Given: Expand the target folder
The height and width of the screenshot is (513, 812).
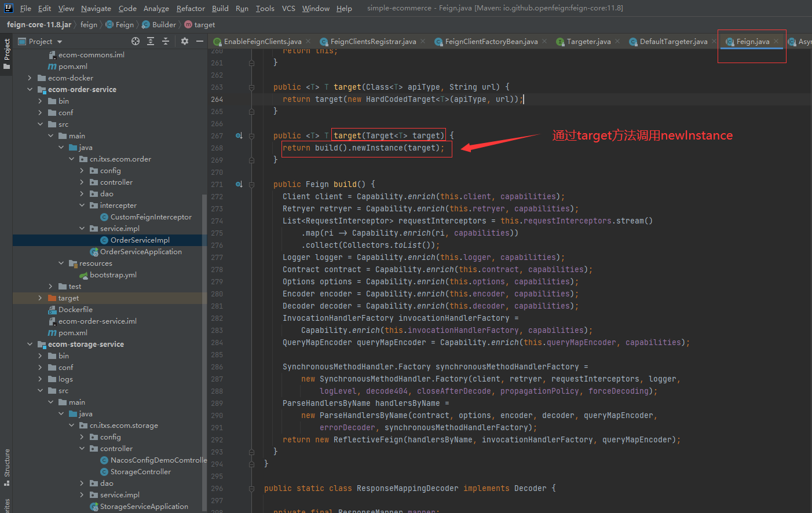Looking at the screenshot, I should (x=40, y=298).
